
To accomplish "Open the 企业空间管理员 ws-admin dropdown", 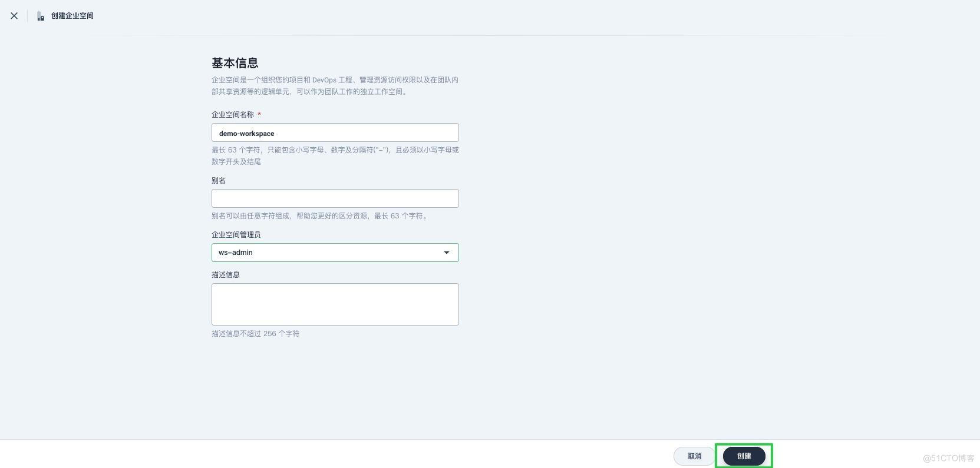I will [x=335, y=253].
